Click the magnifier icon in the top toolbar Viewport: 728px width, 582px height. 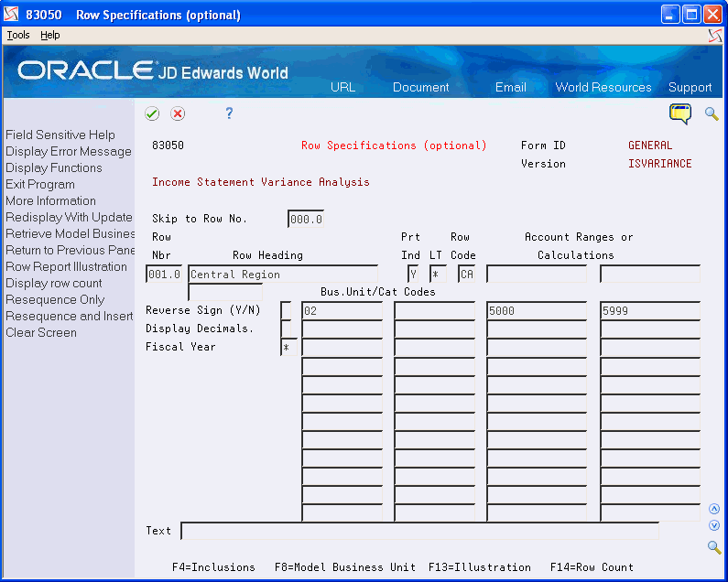712,113
